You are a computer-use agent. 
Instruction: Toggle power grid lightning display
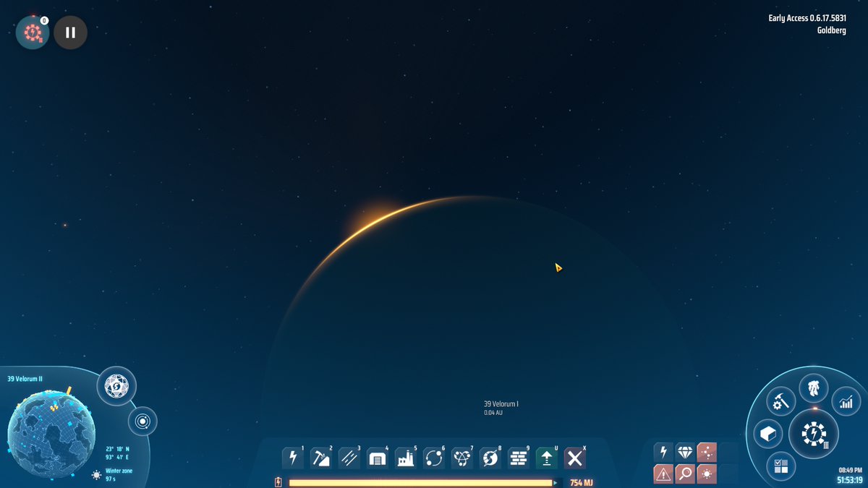[664, 453]
